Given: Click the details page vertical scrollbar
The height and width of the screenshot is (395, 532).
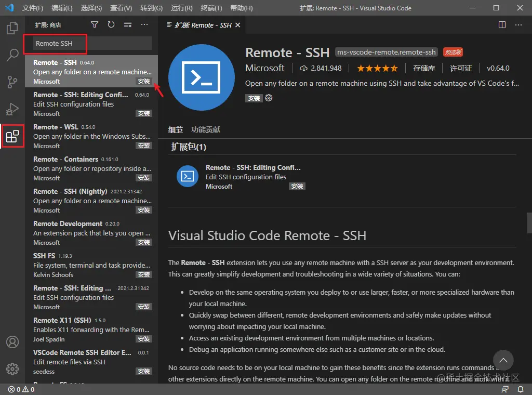Looking at the screenshot, I should click(x=529, y=223).
